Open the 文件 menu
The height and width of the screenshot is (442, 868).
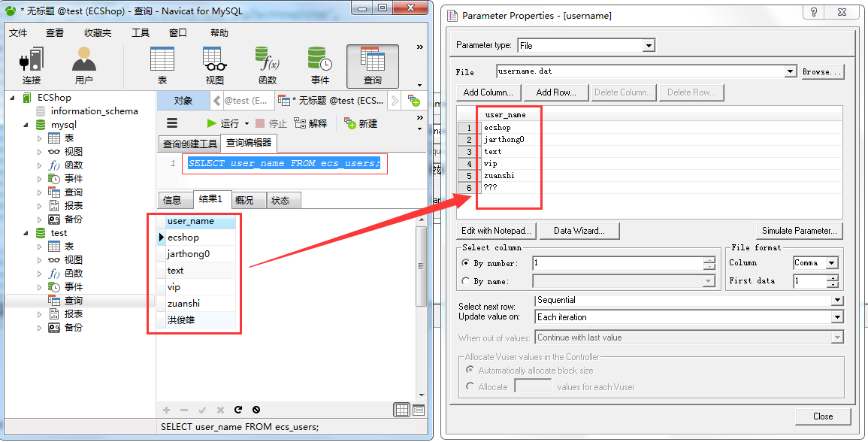[x=18, y=32]
